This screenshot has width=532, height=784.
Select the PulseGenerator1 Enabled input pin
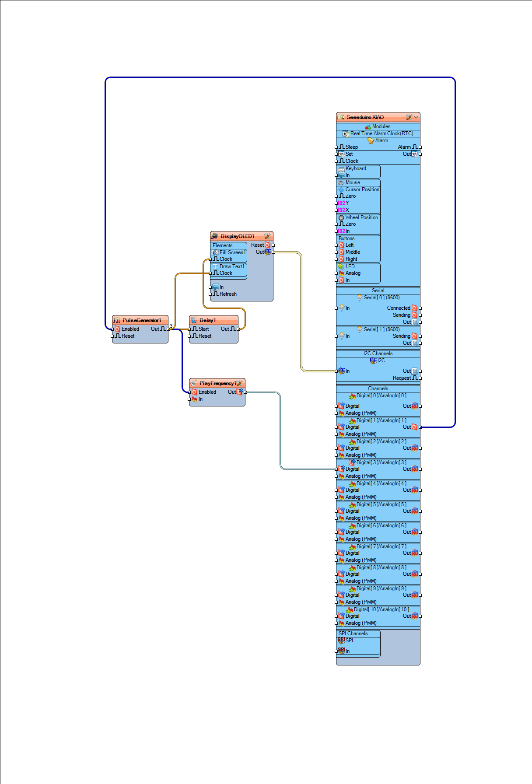pos(112,329)
